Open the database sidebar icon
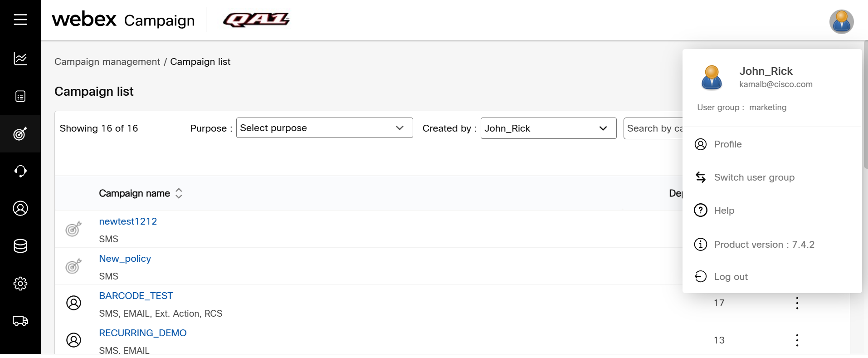This screenshot has height=358, width=868. 20,246
